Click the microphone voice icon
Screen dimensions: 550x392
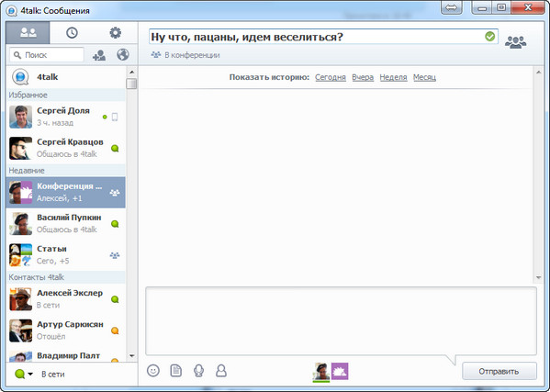pyautogui.click(x=198, y=370)
